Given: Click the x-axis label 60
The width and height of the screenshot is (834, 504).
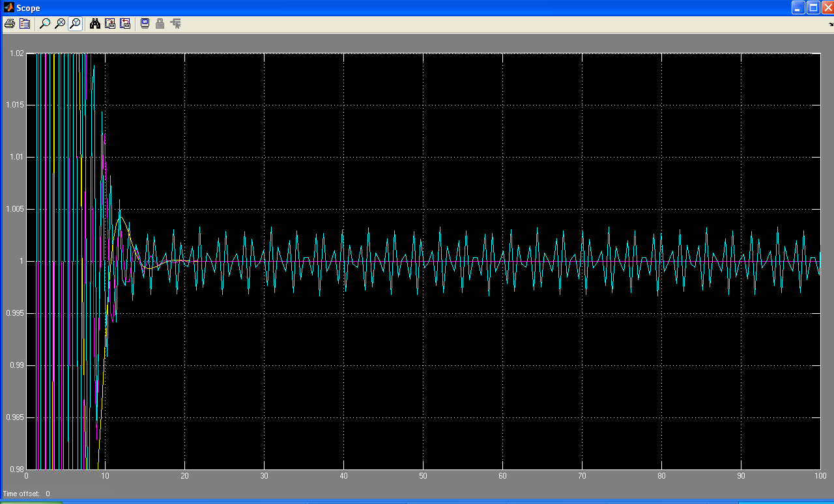Looking at the screenshot, I should pos(502,477).
